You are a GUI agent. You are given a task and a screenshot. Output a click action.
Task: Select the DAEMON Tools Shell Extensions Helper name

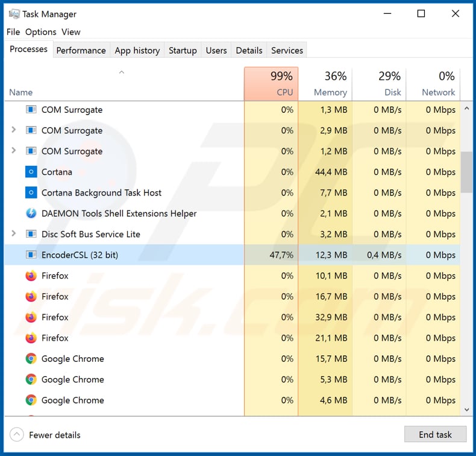coord(119,214)
